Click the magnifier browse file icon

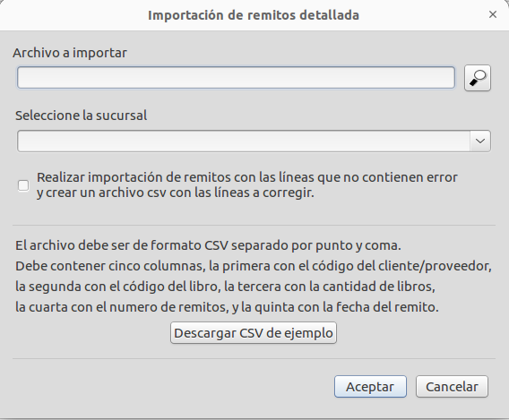tap(478, 78)
